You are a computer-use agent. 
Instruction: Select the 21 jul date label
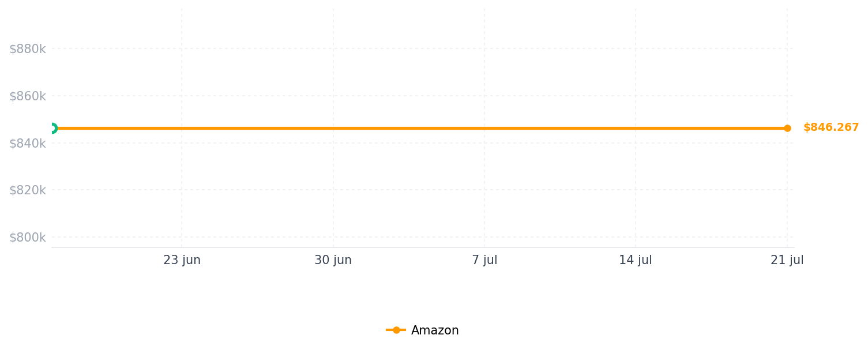787,260
